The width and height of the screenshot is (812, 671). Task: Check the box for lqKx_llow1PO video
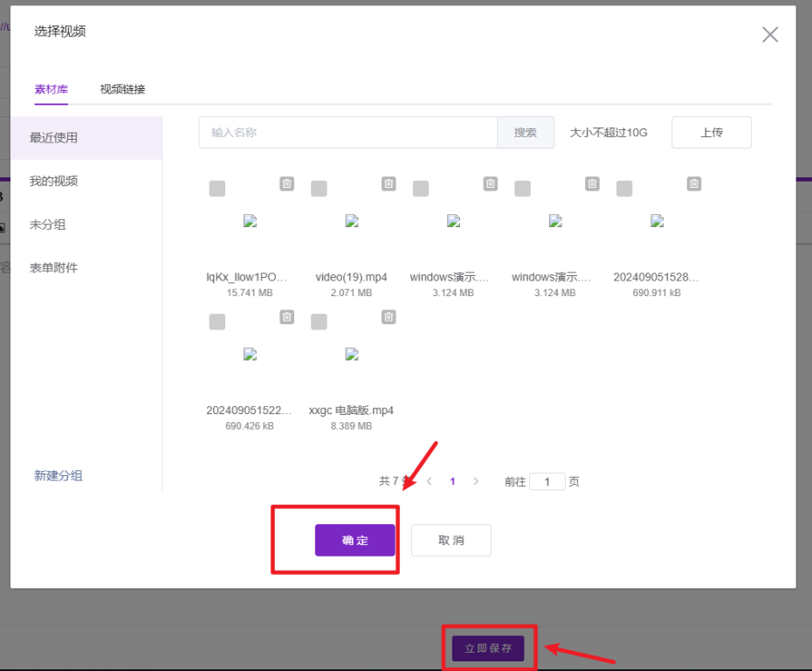coord(217,189)
